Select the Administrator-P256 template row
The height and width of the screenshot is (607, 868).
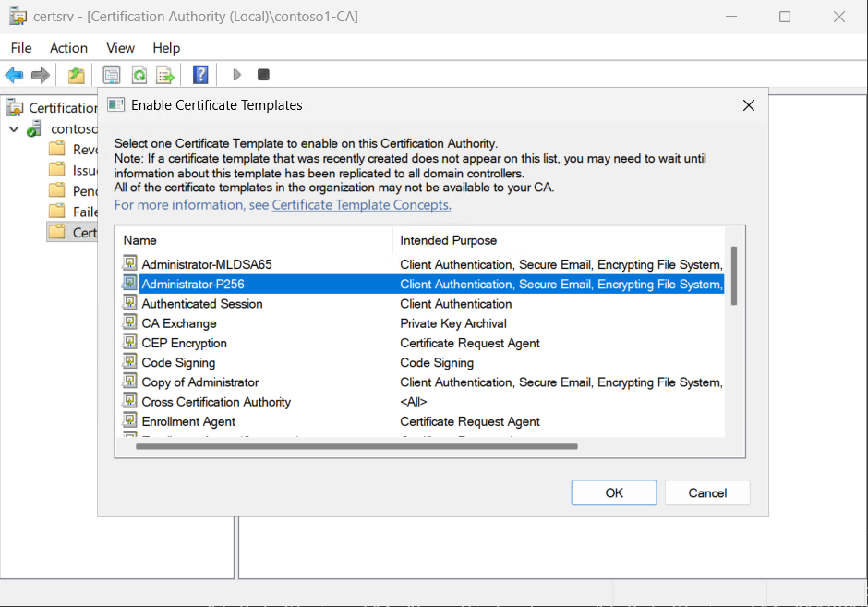pos(423,285)
